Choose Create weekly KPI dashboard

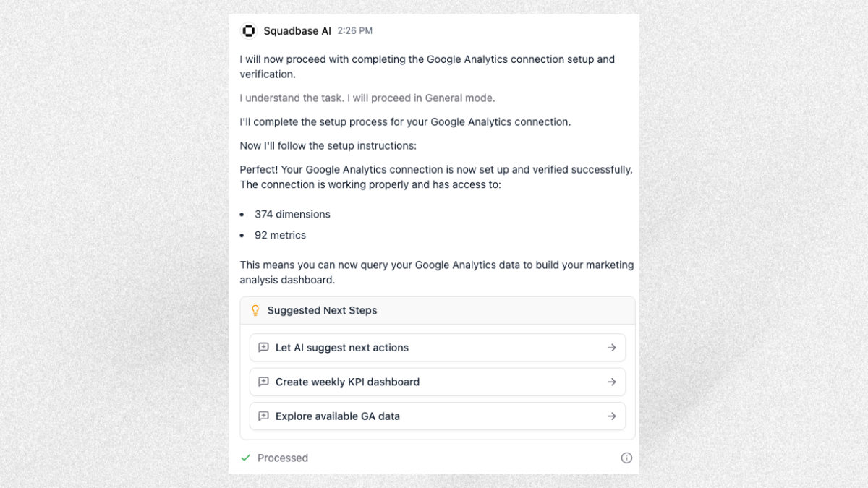347,382
